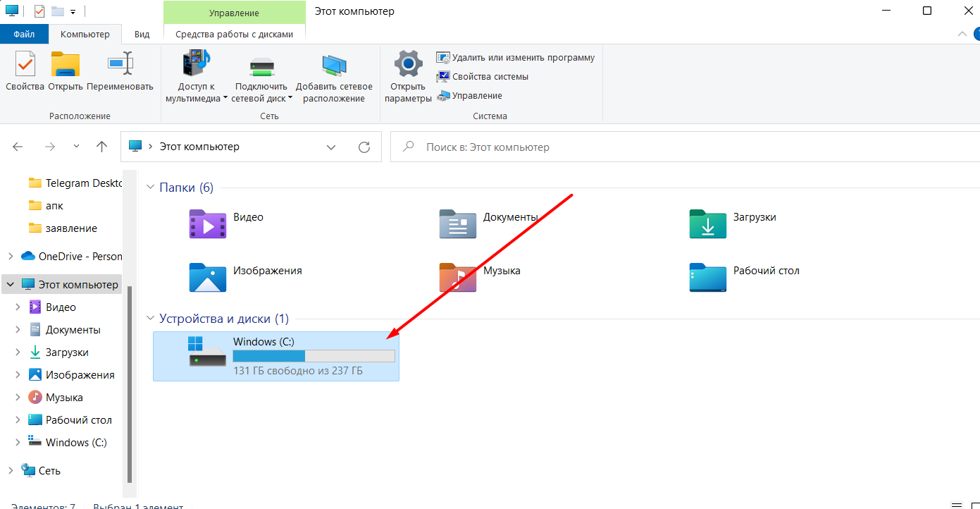The image size is (980, 509).
Task: Click the title bar computer icon
Action: (x=12, y=11)
